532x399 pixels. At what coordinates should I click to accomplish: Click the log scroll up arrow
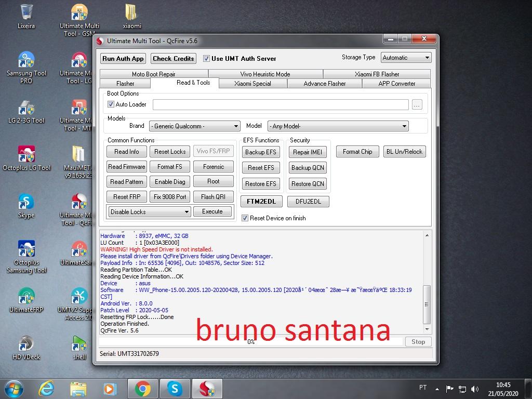point(427,235)
